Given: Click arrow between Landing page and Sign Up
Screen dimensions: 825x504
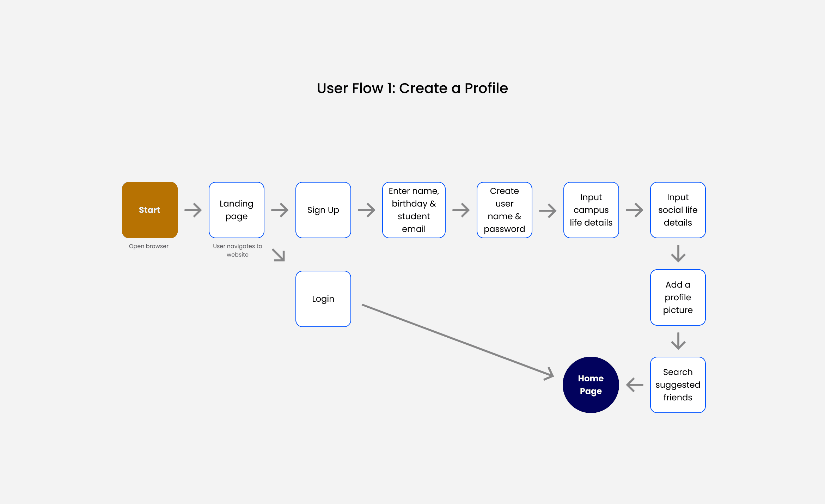Looking at the screenshot, I should click(x=280, y=210).
